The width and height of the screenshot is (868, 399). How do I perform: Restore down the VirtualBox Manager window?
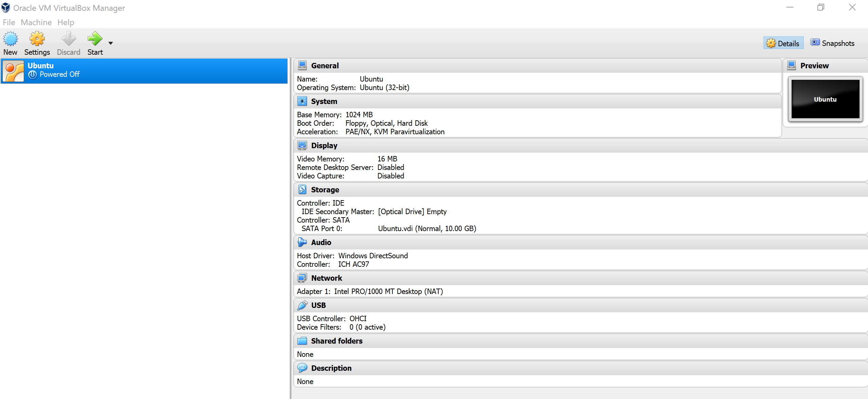[x=821, y=7]
